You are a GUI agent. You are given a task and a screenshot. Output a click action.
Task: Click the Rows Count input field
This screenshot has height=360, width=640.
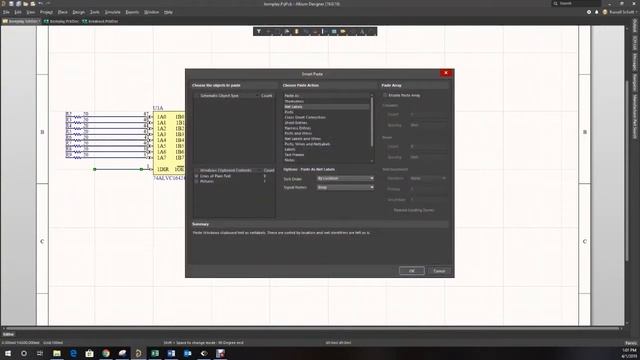[428, 146]
